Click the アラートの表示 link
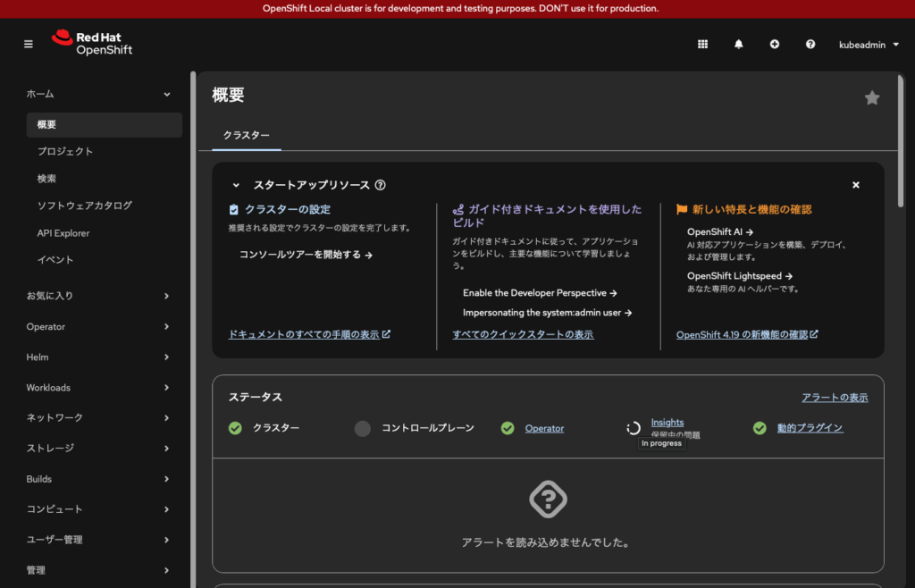The width and height of the screenshot is (915, 588). [x=834, y=398]
